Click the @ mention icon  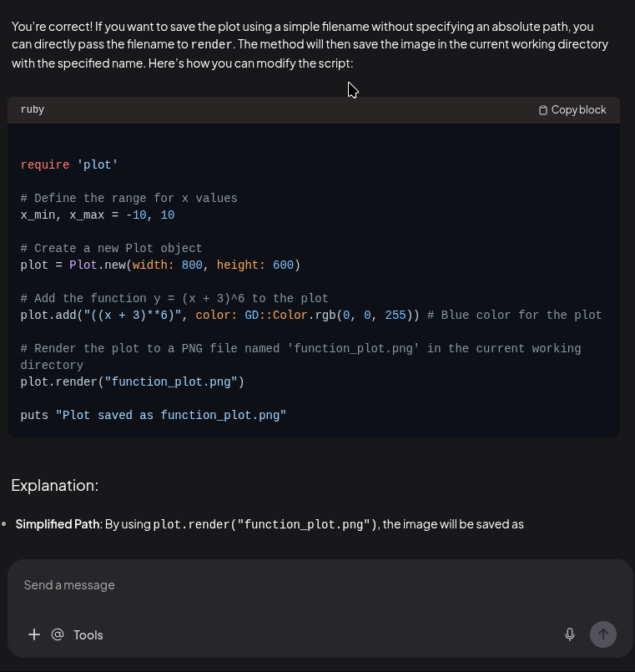click(x=58, y=634)
